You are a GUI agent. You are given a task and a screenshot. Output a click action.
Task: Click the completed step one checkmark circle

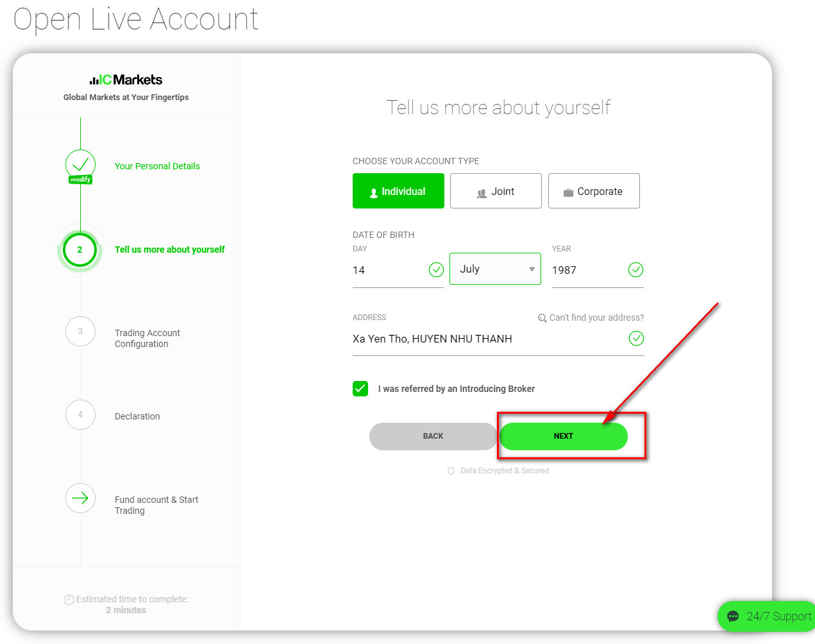pos(80,164)
